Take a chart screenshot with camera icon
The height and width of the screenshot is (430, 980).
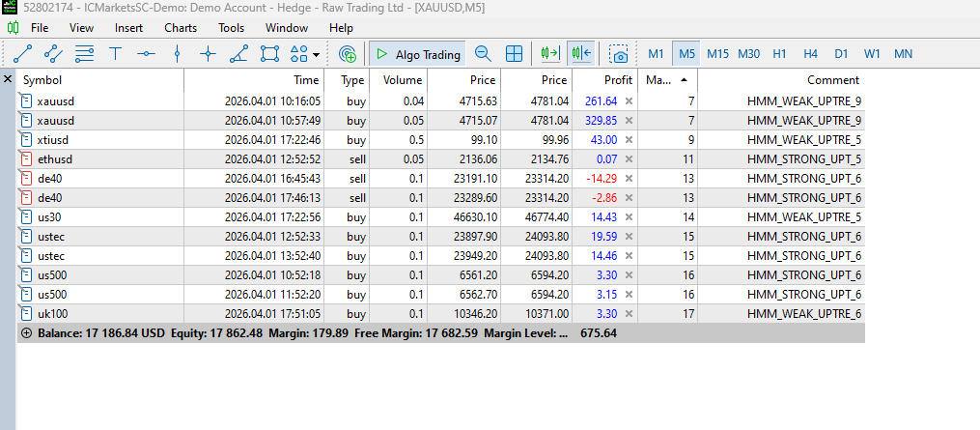(619, 54)
